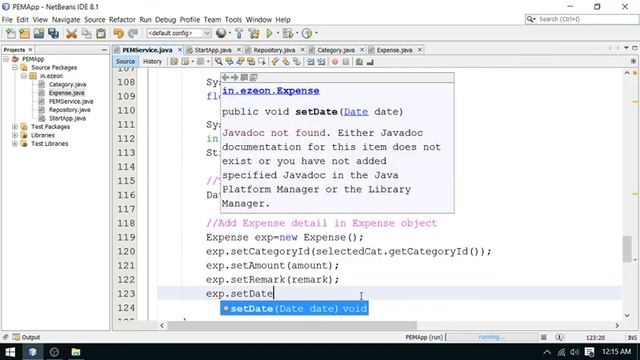Click the Search (Ctrl+I) field
Image resolution: width=640 pixels, height=360 pixels.
(x=581, y=19)
